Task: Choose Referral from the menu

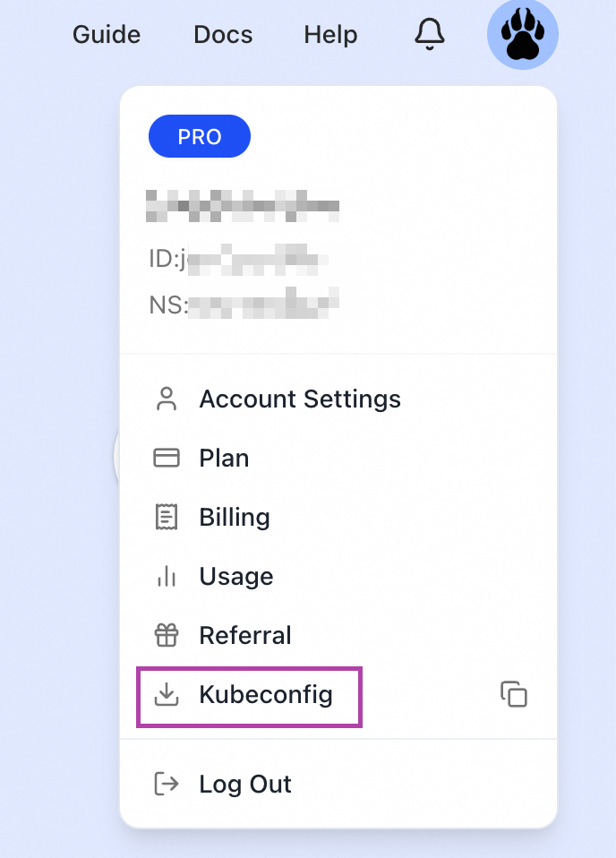Action: [x=245, y=635]
